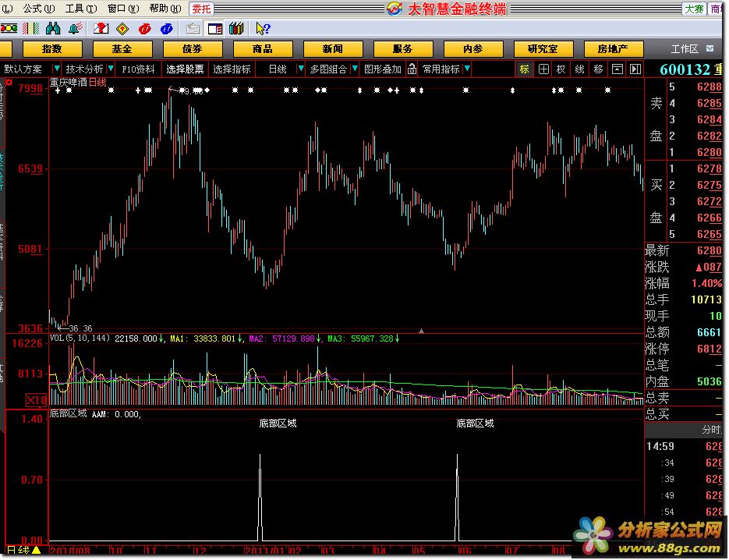Viewport: 729px width, 560px height.
Task: Open the 公式(U) menu
Action: pos(39,9)
